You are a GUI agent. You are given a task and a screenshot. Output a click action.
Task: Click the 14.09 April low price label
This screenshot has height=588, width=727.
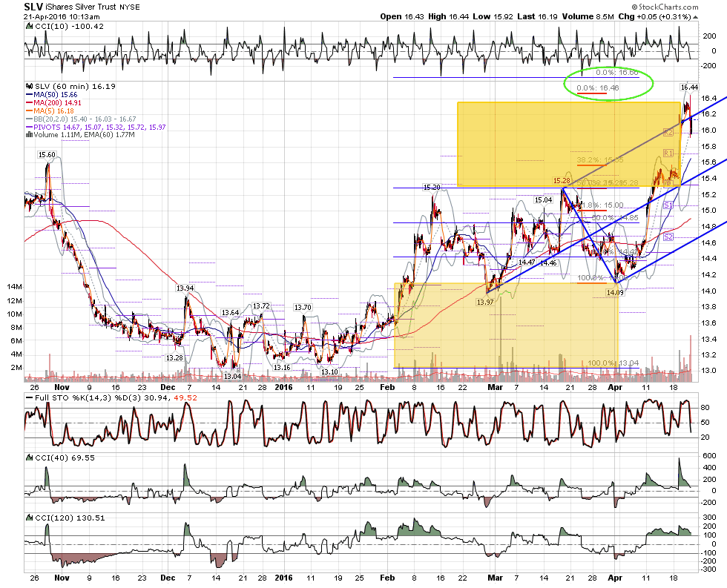click(615, 292)
